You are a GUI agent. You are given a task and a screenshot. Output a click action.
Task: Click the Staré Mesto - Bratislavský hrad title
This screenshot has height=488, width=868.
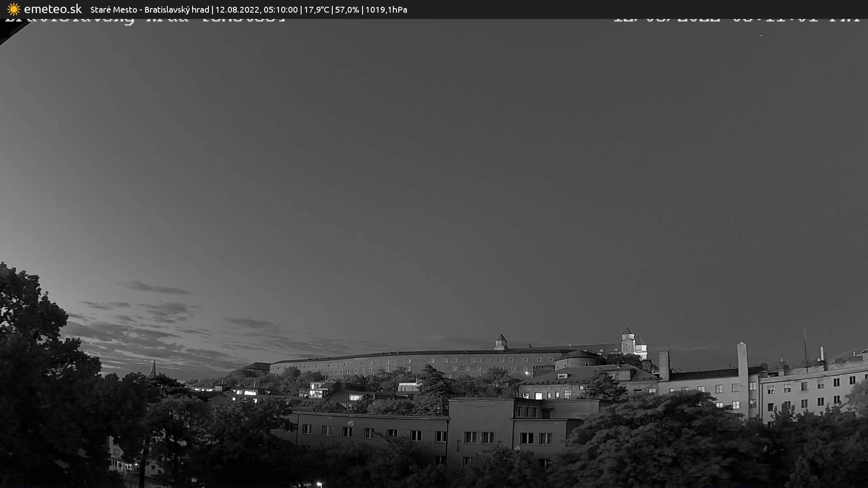[x=150, y=9]
